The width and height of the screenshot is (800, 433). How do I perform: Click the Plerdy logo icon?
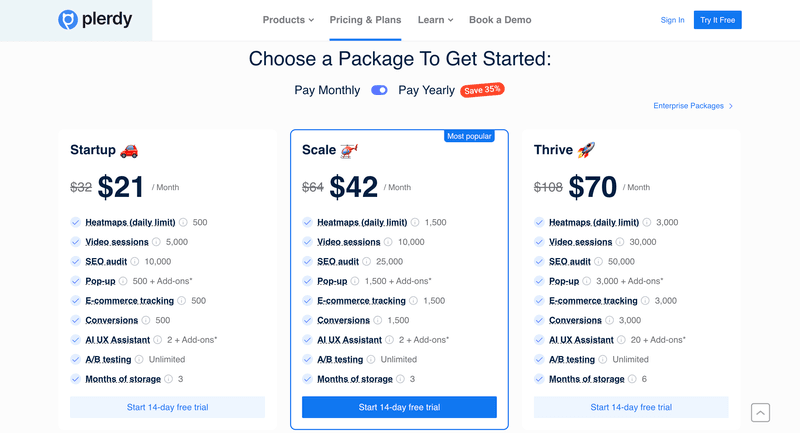pyautogui.click(x=67, y=20)
